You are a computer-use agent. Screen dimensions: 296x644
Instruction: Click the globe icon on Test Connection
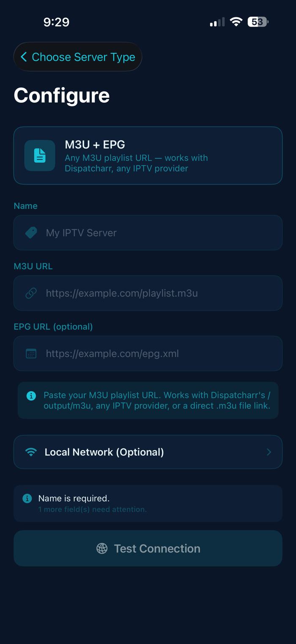[x=102, y=548]
